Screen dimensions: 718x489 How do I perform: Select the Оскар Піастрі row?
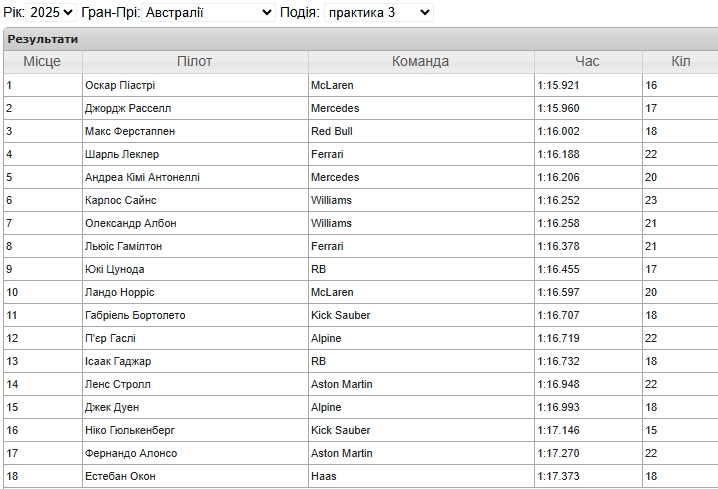click(361, 85)
